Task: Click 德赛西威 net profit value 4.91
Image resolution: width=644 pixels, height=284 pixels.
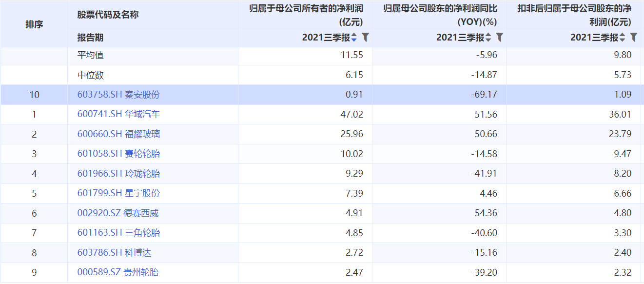Action: (x=354, y=213)
